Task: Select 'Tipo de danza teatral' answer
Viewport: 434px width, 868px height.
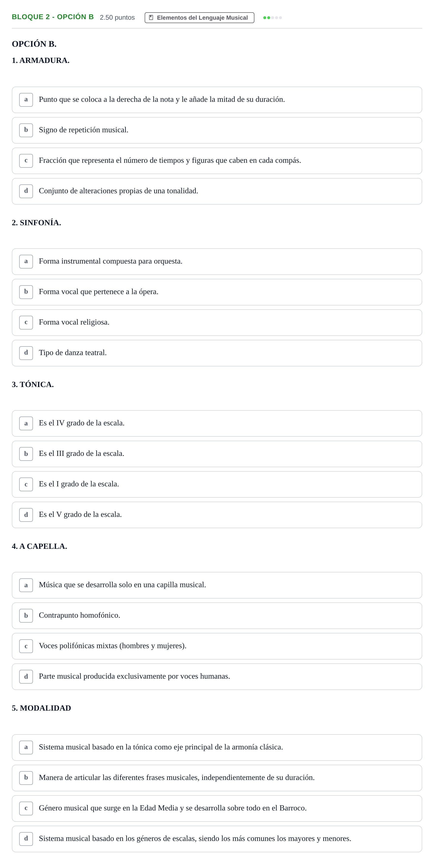Action: coord(217,353)
